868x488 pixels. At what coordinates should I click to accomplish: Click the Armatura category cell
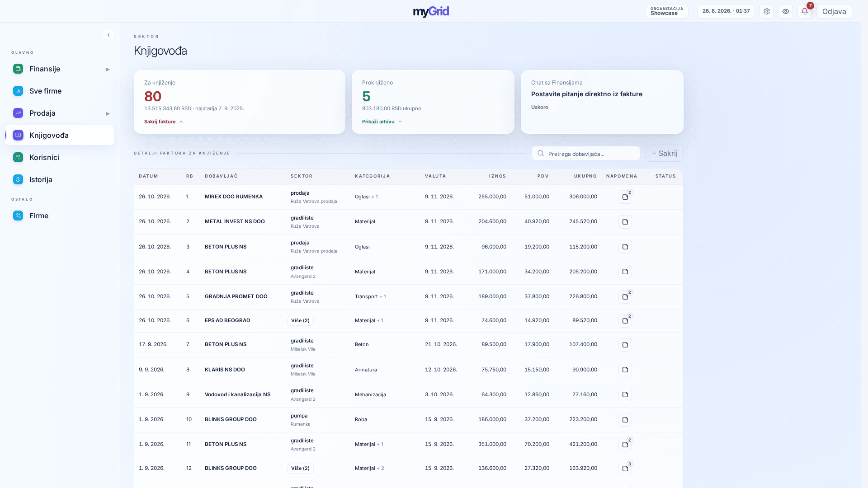366,370
